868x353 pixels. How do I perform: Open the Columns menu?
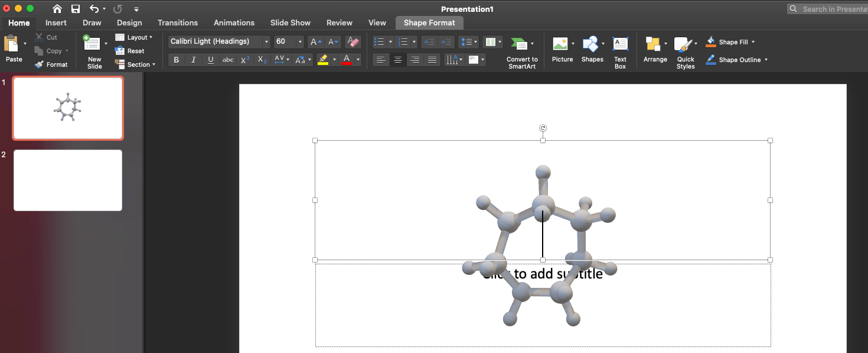[x=492, y=42]
